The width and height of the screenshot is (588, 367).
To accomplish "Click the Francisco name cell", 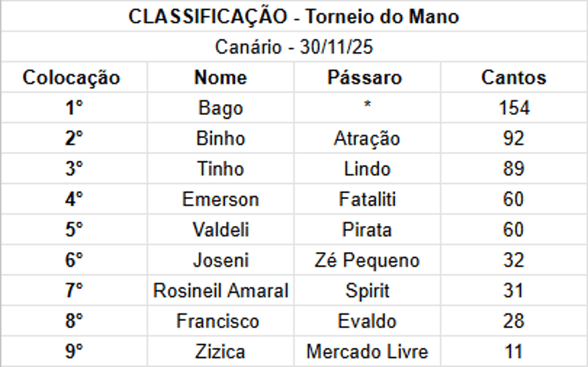I will [x=220, y=321].
